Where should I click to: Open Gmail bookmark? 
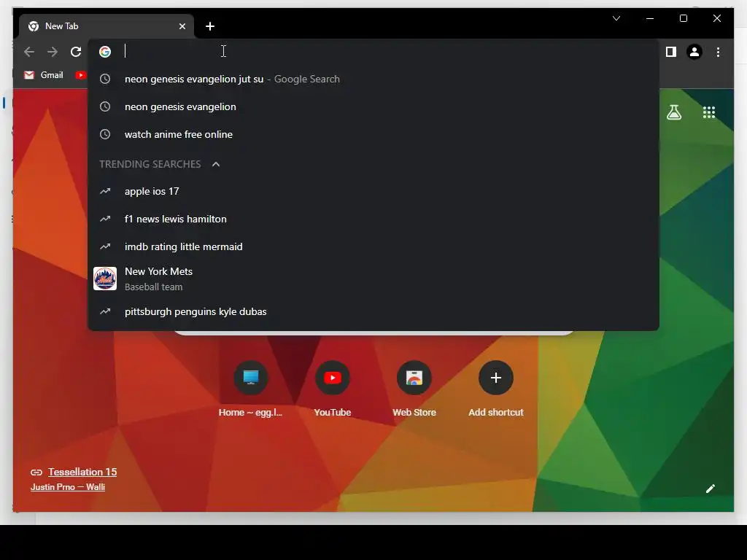click(x=44, y=75)
